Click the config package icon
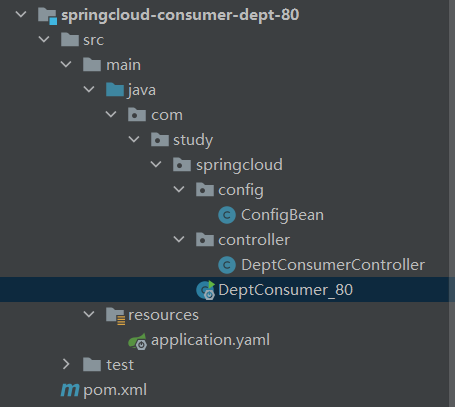Image resolution: width=455 pixels, height=407 pixels. click(205, 190)
